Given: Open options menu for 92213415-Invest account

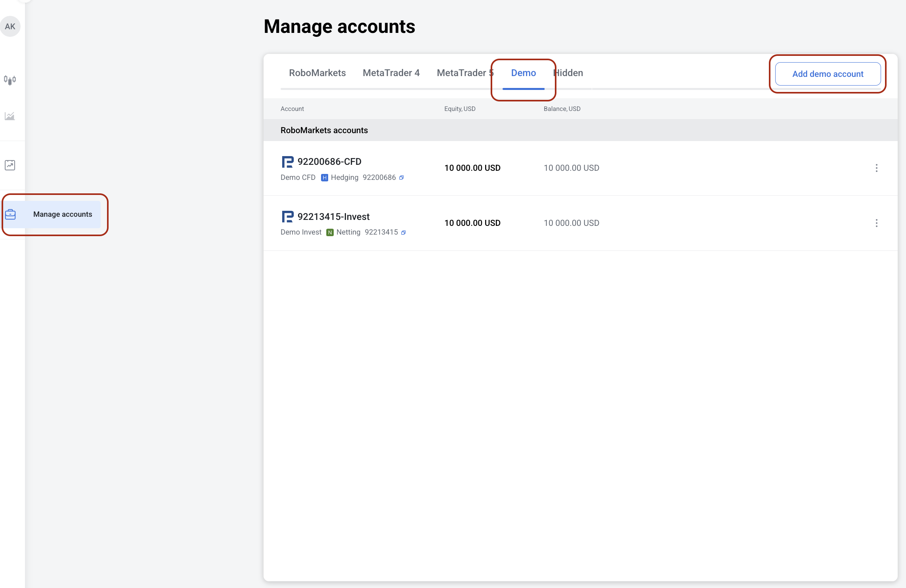Looking at the screenshot, I should [x=876, y=223].
